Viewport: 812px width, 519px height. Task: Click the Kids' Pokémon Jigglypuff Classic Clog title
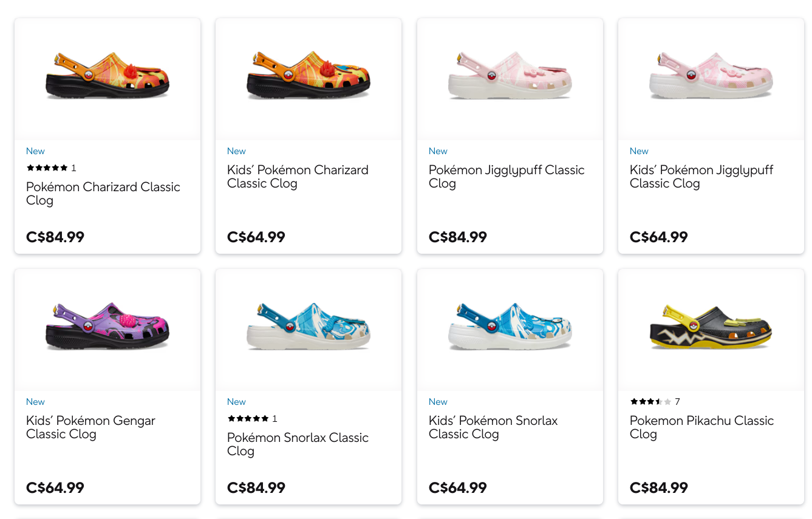pyautogui.click(x=701, y=177)
